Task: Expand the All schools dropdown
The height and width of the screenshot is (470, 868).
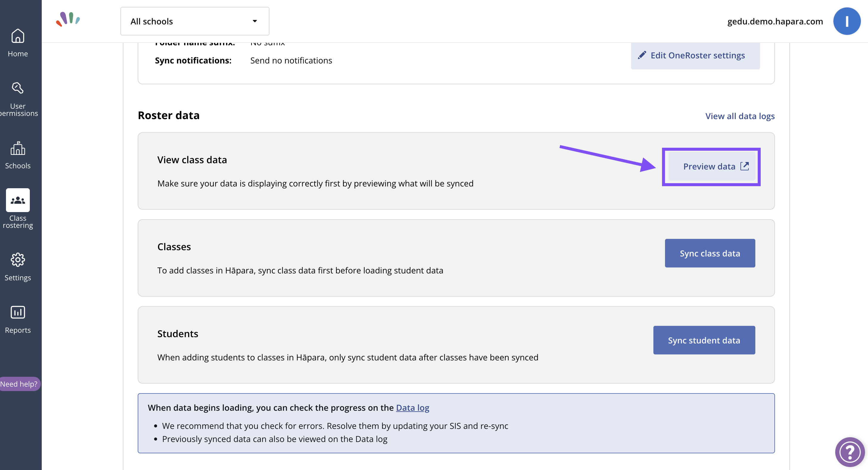Action: (x=195, y=21)
